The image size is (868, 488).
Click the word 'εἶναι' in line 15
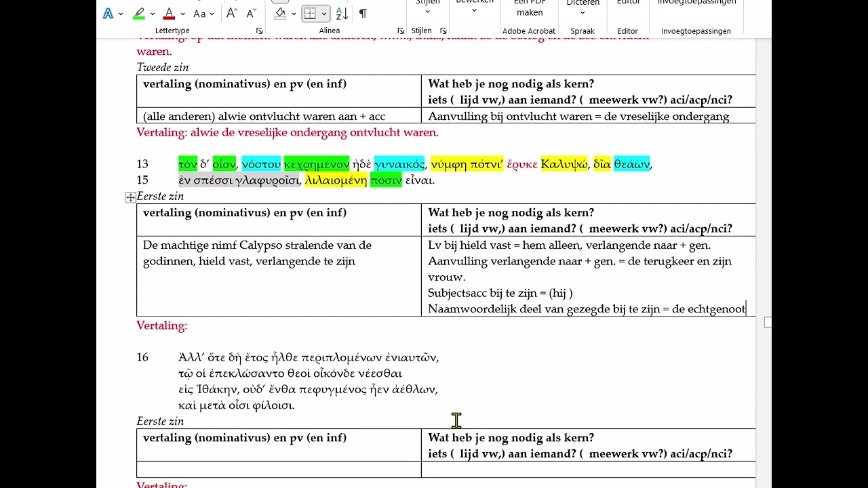(420, 180)
